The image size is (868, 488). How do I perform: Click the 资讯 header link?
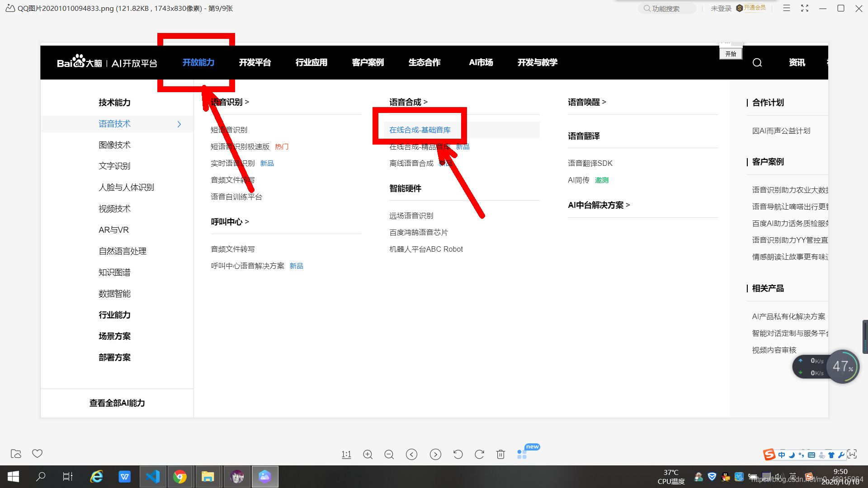click(797, 63)
